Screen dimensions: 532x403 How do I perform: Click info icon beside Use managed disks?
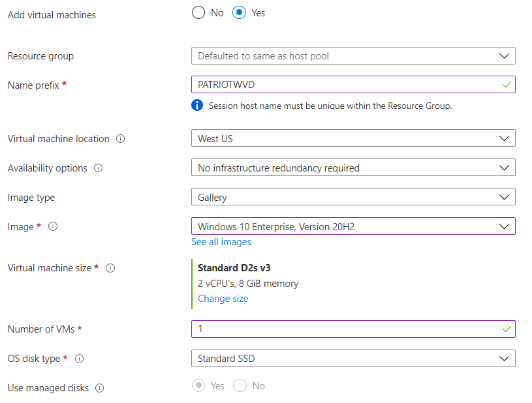(x=100, y=388)
